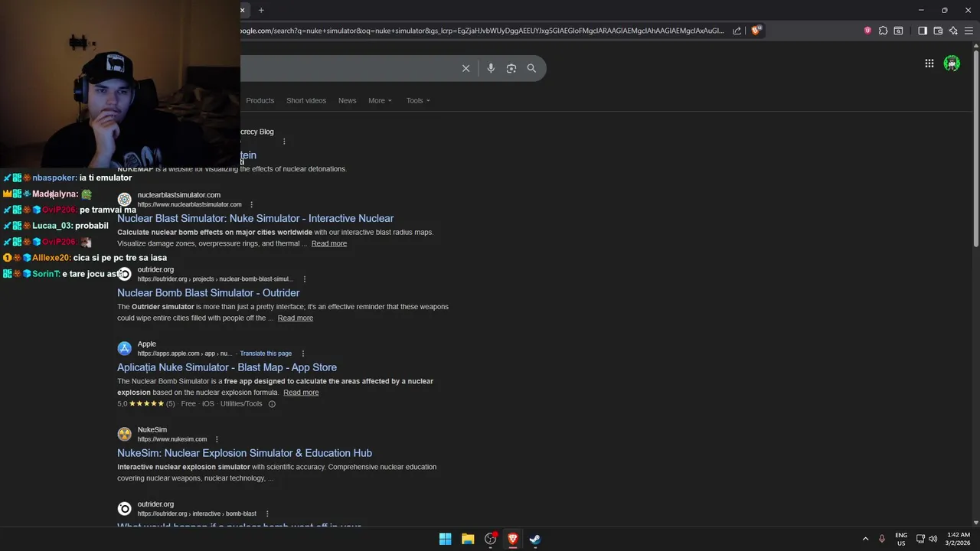980x551 pixels.
Task: Open the volume speaker tray icon
Action: 933,539
